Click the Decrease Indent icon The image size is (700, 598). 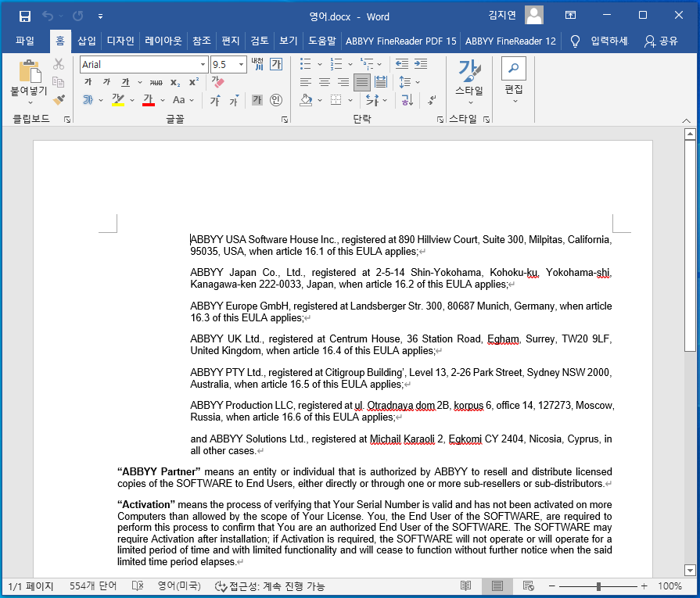[x=402, y=64]
